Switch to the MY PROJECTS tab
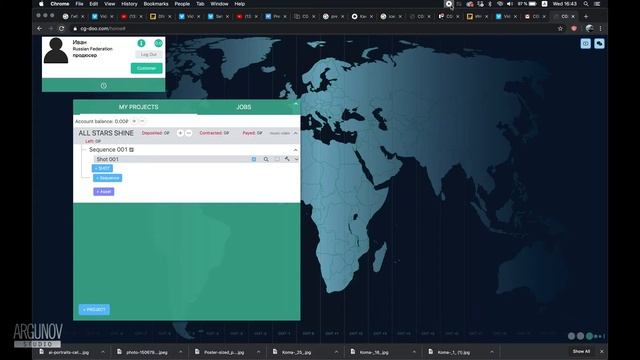640x360 pixels. click(138, 107)
